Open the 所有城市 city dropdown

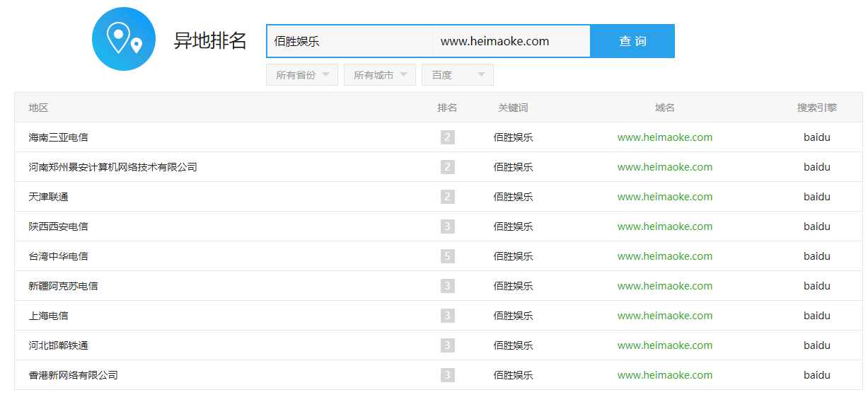tap(380, 75)
